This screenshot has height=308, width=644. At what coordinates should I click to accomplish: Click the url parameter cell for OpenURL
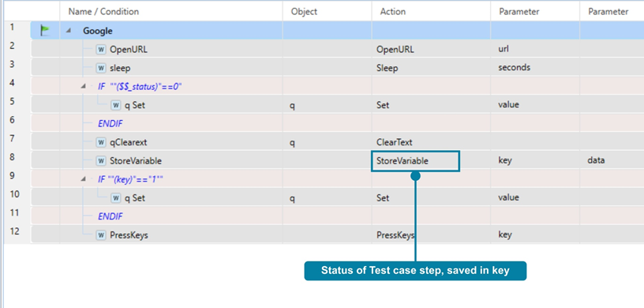tap(535, 49)
